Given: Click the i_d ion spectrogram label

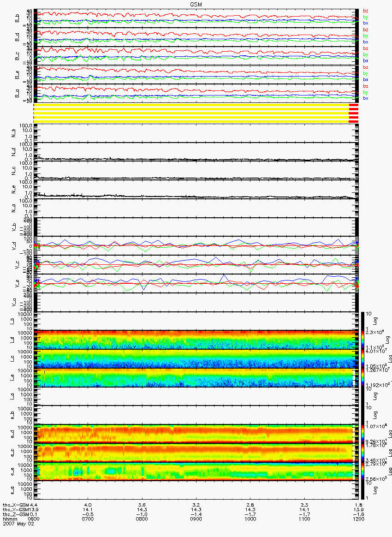Looking at the screenshot, I should (x=12, y=340).
